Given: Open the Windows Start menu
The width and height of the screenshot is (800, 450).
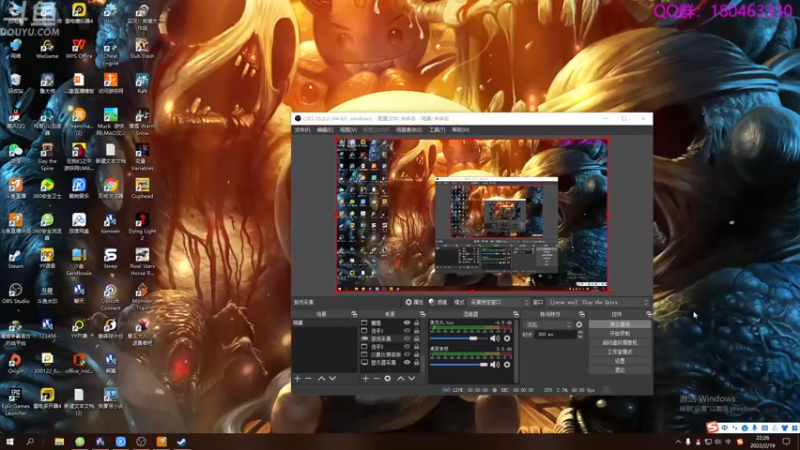Looking at the screenshot, I should point(10,442).
